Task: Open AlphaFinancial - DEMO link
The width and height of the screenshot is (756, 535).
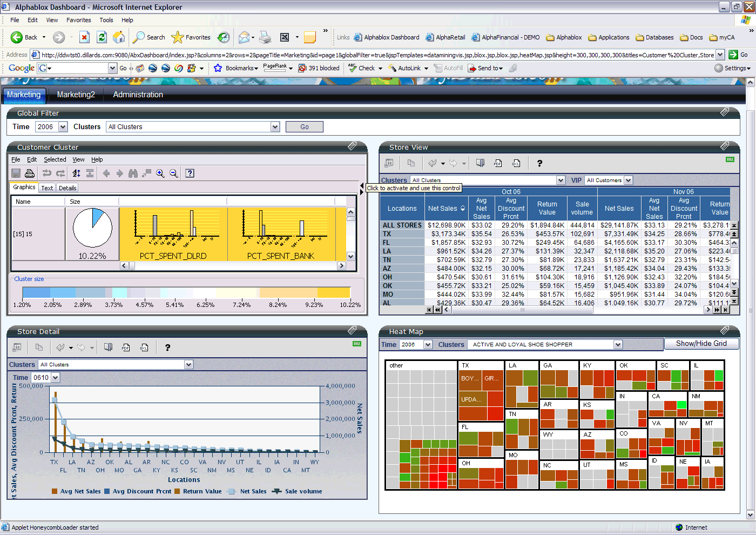Action: point(506,37)
